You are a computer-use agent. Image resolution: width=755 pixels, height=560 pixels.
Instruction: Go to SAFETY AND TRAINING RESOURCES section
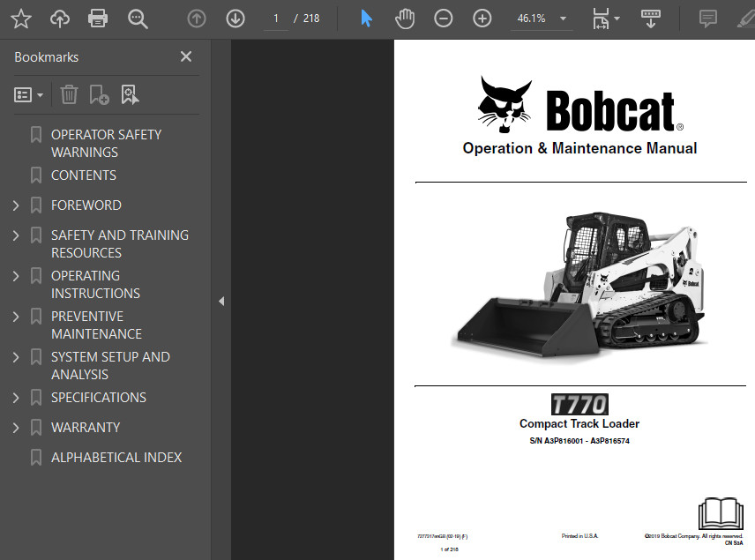click(x=119, y=243)
